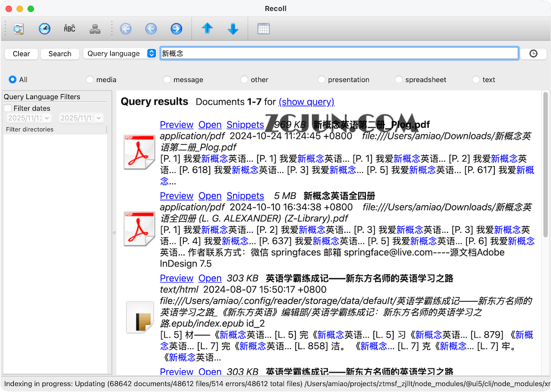Open the Query language dropdown
The image size is (551, 392).
click(120, 53)
